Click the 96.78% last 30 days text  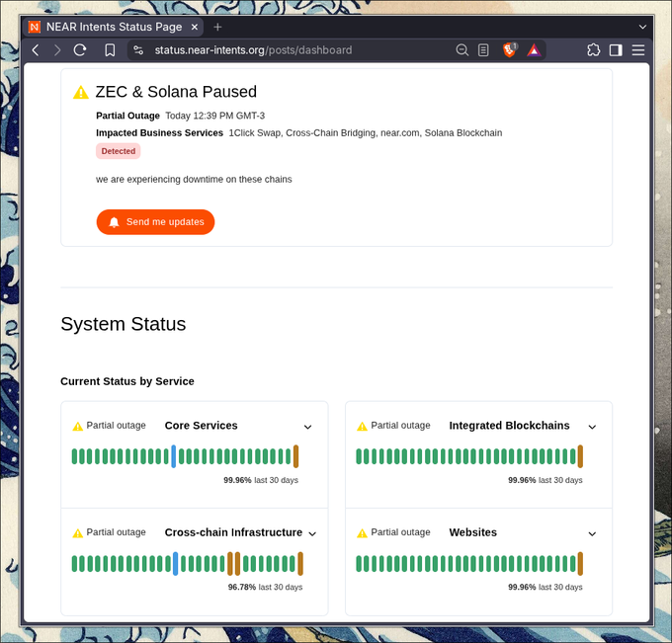(x=265, y=587)
